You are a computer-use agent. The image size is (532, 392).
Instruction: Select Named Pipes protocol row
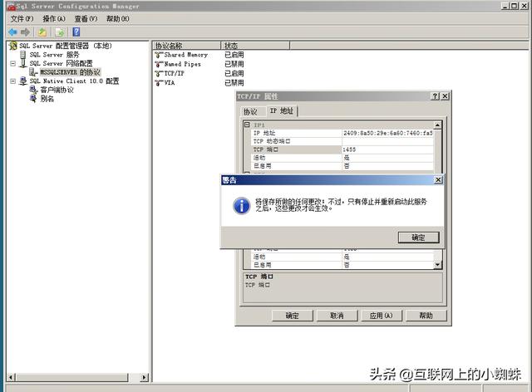pyautogui.click(x=182, y=64)
